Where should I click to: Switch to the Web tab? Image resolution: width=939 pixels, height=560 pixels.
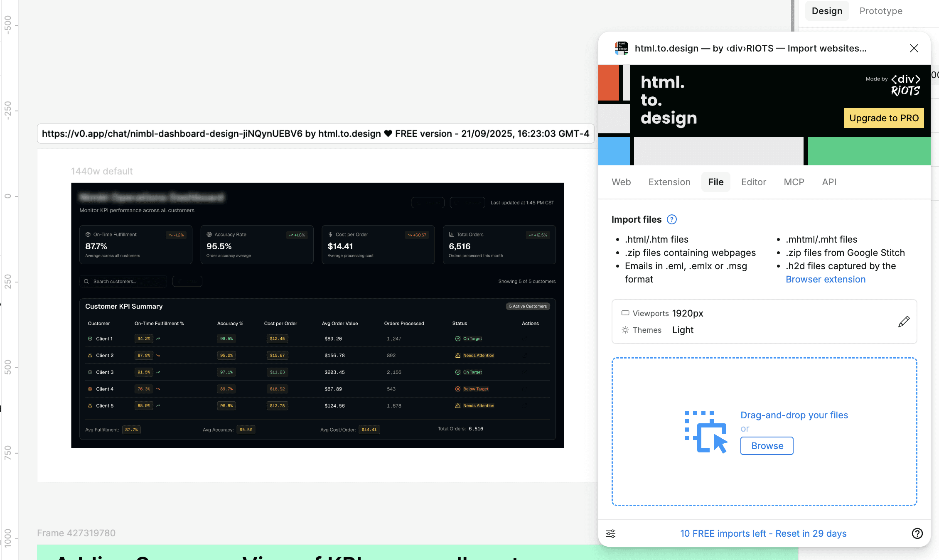point(621,182)
